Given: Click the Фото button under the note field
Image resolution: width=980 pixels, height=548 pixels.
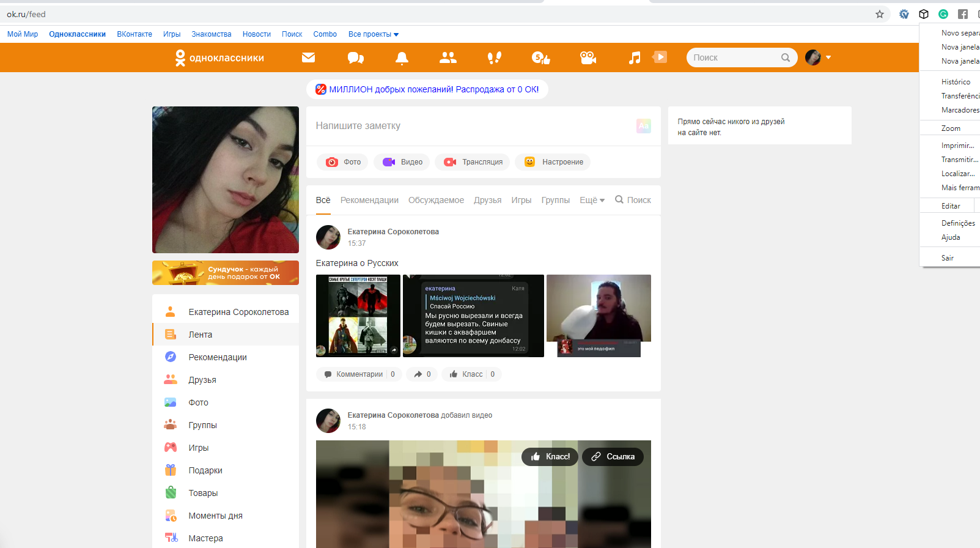Looking at the screenshot, I should tap(342, 162).
